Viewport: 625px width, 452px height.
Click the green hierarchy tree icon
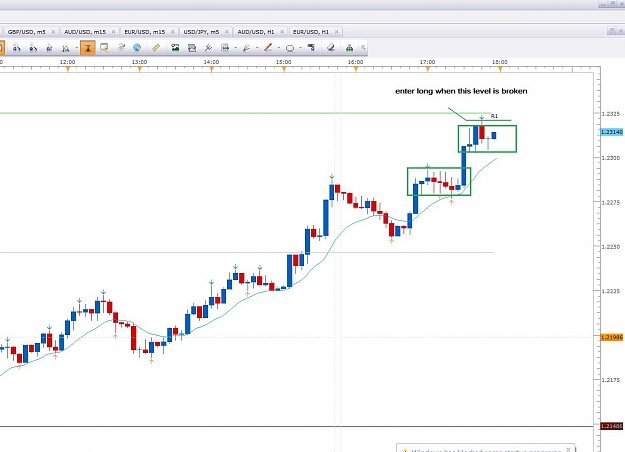[349, 48]
